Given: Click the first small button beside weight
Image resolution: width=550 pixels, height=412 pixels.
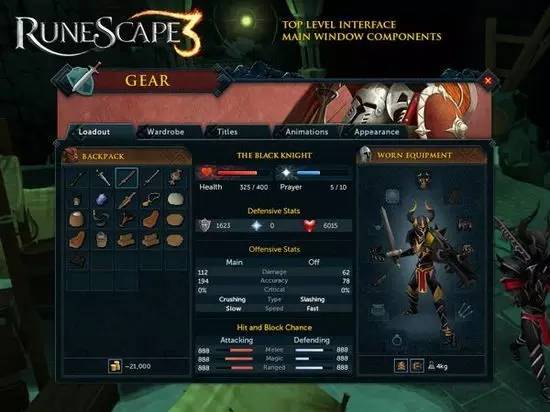Looking at the screenshot, I should [401, 366].
